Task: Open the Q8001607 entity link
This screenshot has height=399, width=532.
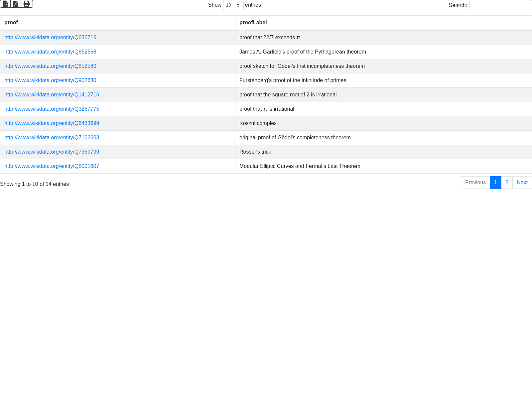Action: tap(52, 166)
